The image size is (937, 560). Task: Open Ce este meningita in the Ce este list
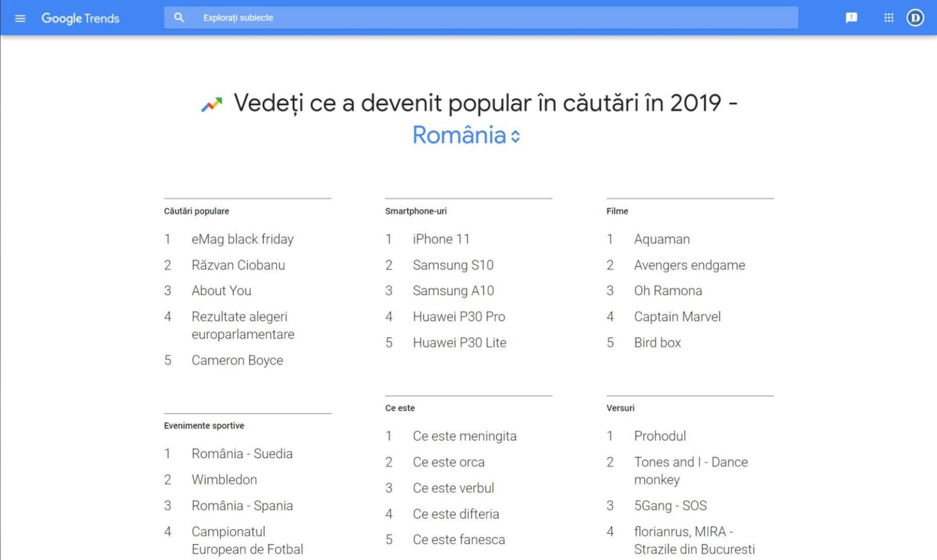point(464,436)
